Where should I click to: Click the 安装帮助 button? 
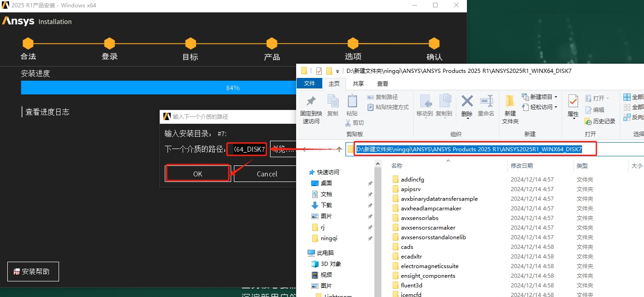[33, 271]
